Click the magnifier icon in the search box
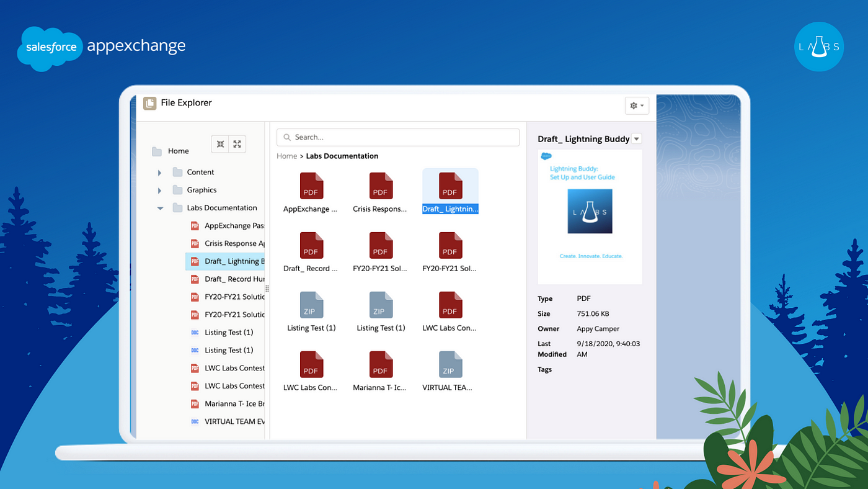Image resolution: width=868 pixels, height=489 pixels. [287, 137]
